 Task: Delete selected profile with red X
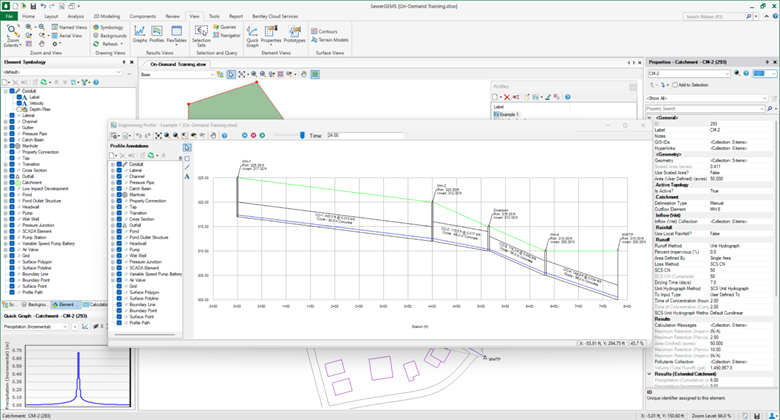(507, 97)
